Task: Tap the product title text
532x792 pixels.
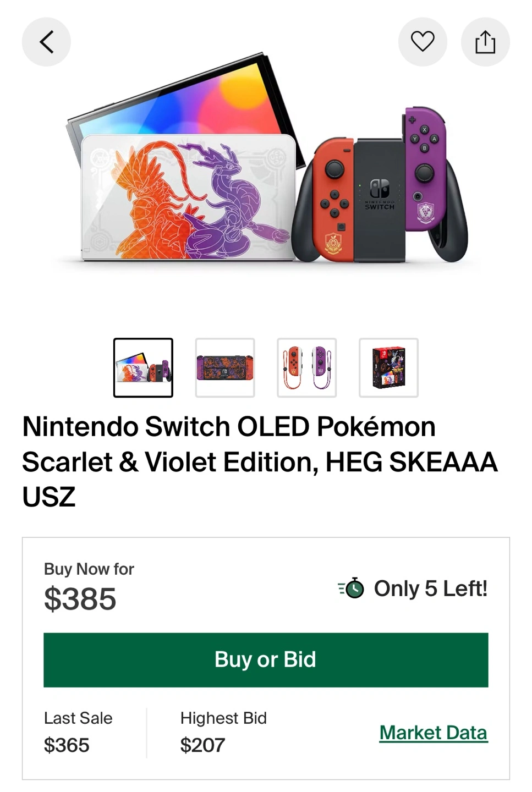Action: point(260,461)
